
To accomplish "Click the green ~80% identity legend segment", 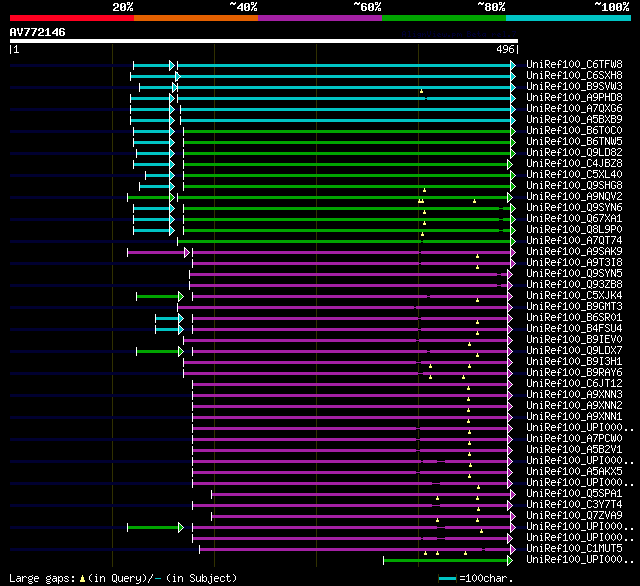I will tap(444, 18).
